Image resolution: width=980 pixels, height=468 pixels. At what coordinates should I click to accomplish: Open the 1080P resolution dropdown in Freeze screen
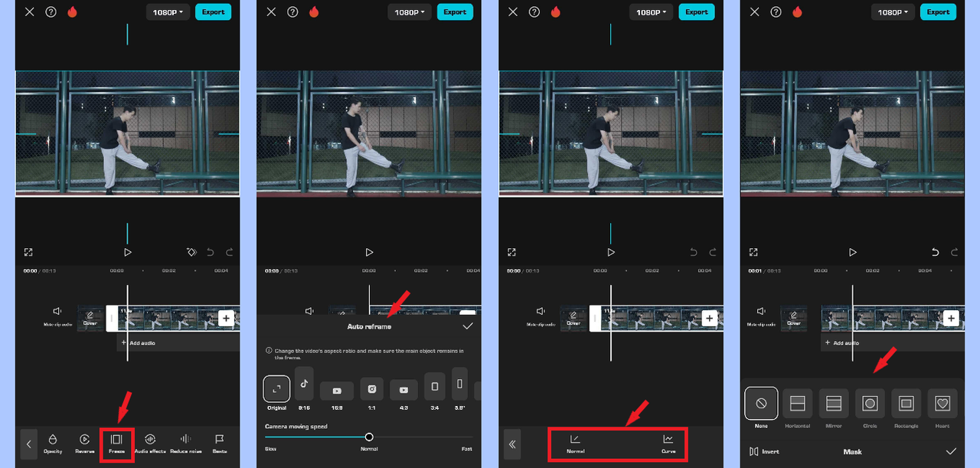pyautogui.click(x=168, y=12)
